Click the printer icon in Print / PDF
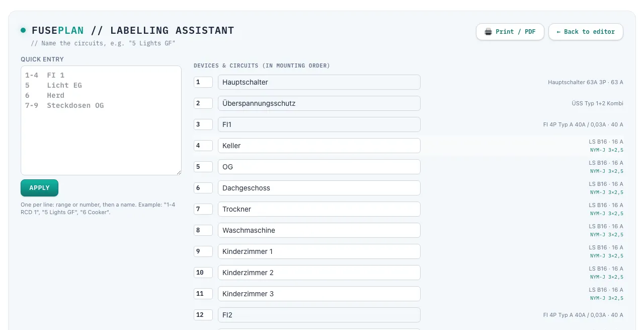 click(488, 32)
